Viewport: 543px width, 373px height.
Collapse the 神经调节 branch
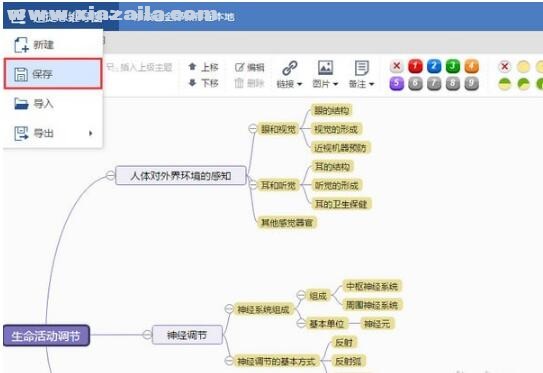147,335
